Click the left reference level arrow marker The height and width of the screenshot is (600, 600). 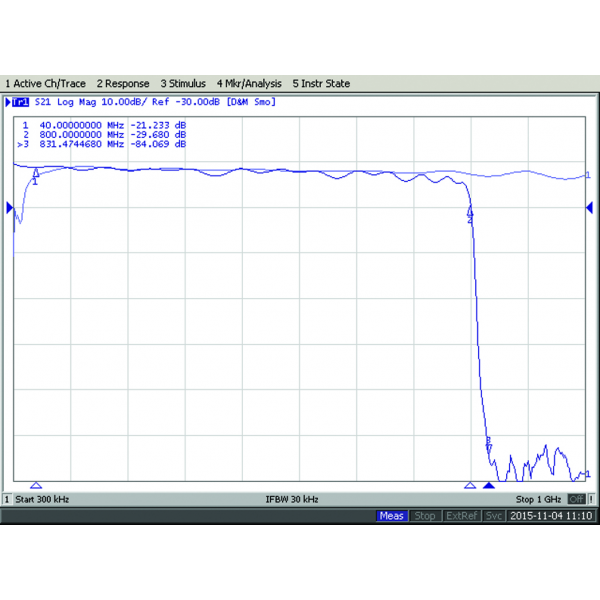(x=10, y=207)
